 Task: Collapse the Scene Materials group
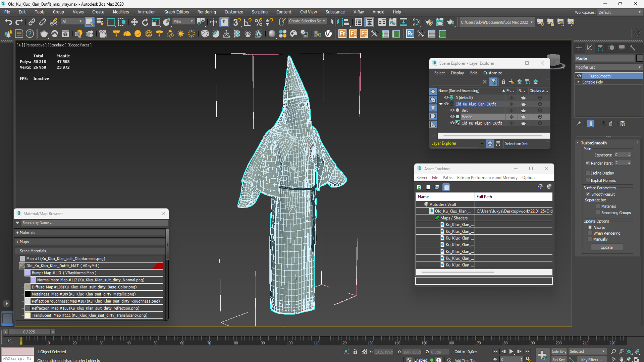(x=17, y=251)
